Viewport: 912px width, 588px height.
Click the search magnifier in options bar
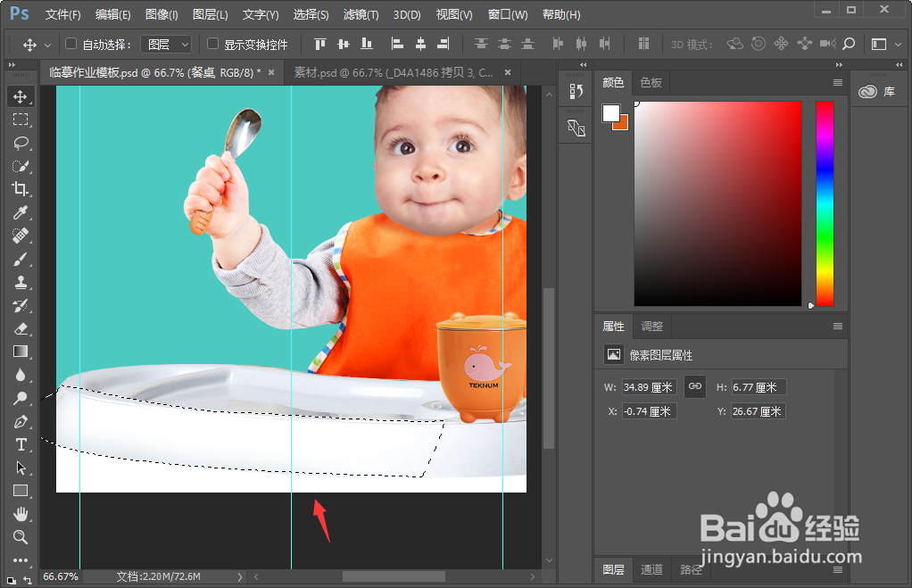coord(849,45)
